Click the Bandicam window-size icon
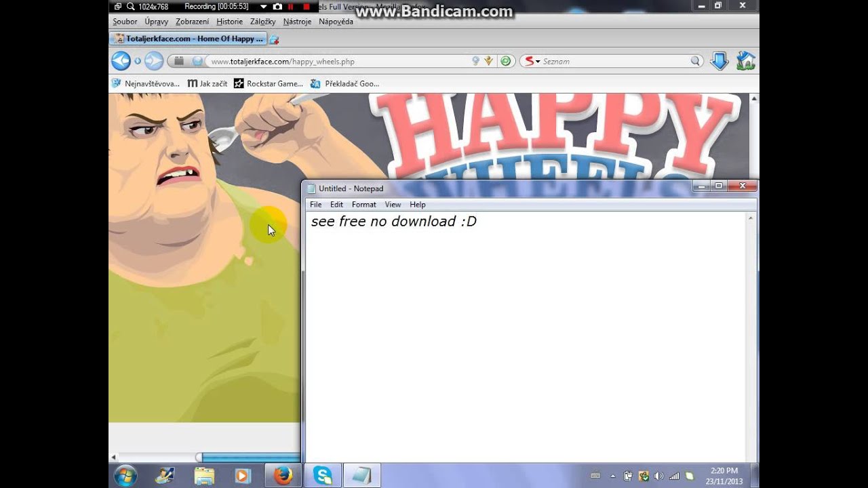The width and height of the screenshot is (868, 488). 117,6
